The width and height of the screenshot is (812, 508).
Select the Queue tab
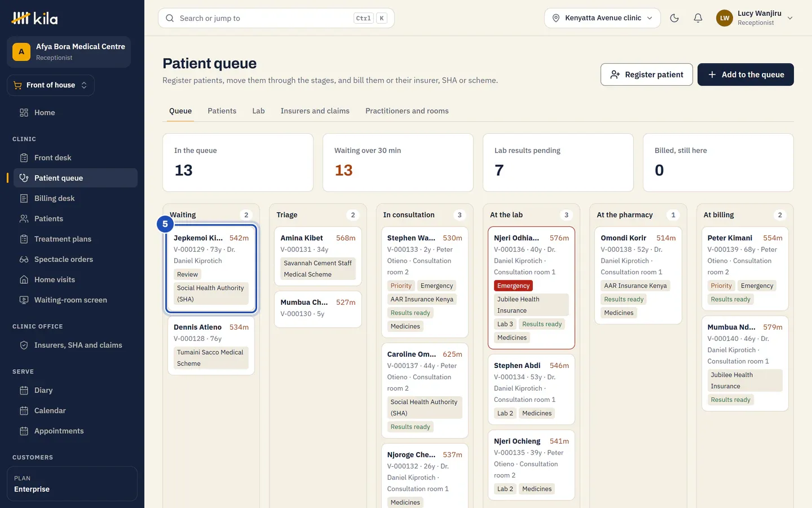point(180,111)
